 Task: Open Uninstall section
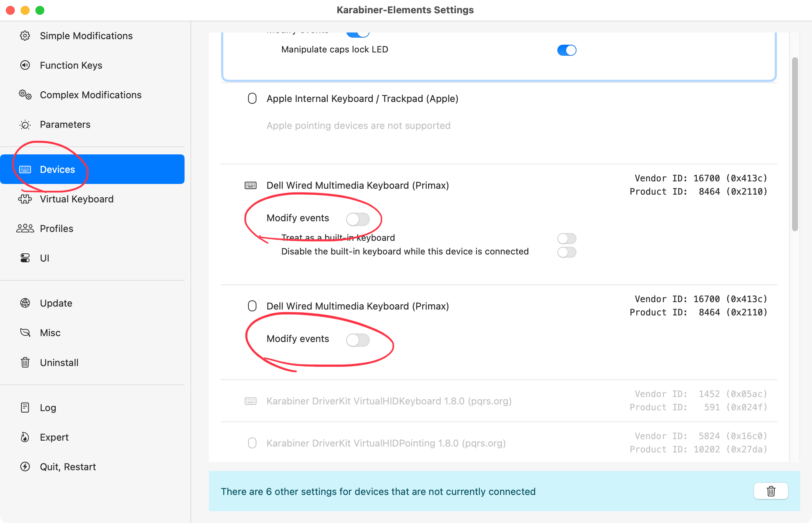(92, 362)
